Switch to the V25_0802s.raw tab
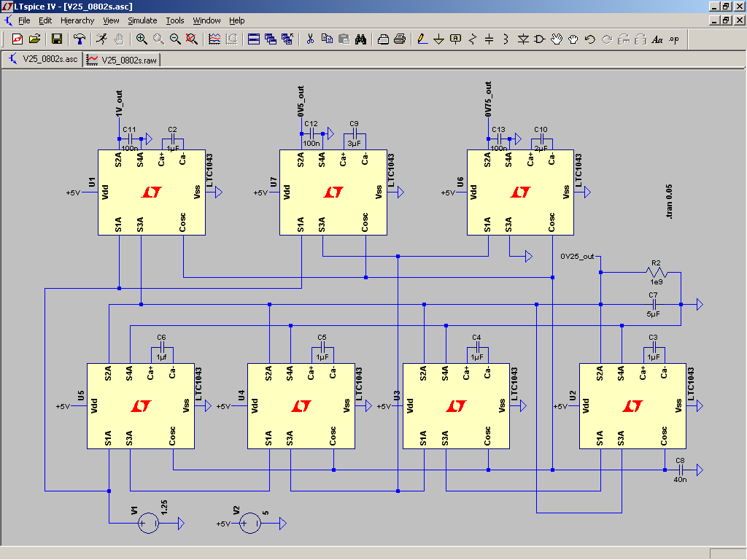Screen dimensions: 747x560 pos(122,60)
